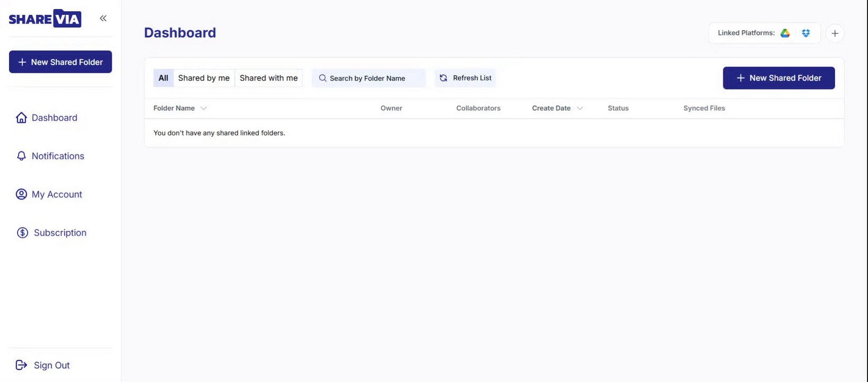Toggle the Create Date sort chevron
The image size is (868, 382).
[580, 108]
